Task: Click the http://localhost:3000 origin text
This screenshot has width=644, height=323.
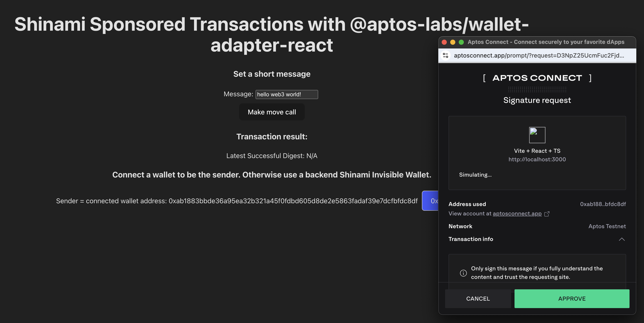Action: (x=537, y=159)
